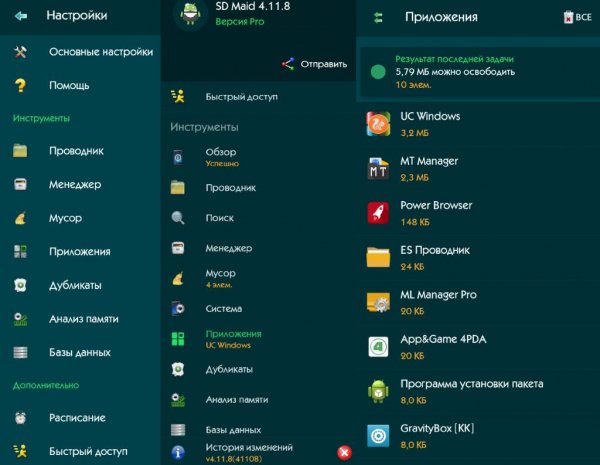Click the share icon next to Отправить
Screen dimensions: 600x465
[288, 64]
